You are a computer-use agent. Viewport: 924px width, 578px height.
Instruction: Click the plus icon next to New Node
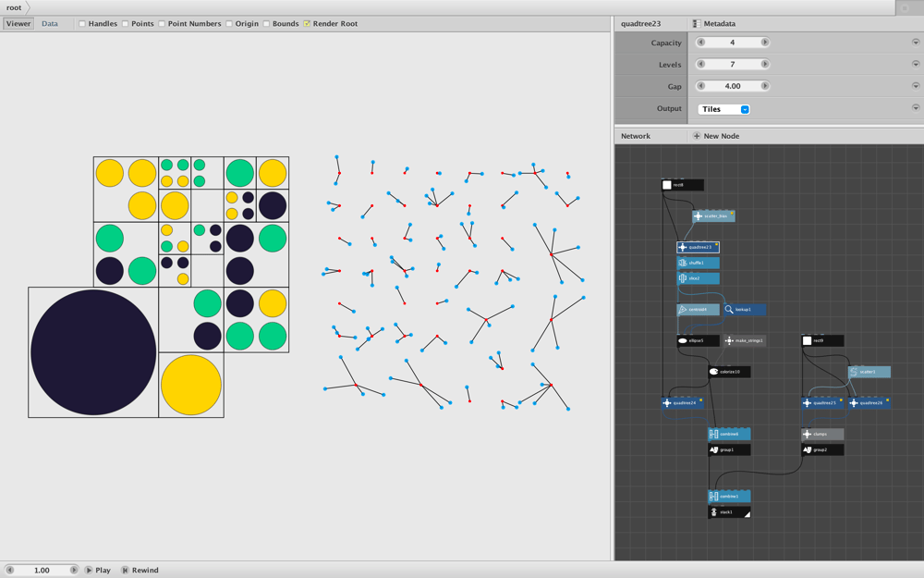(x=697, y=136)
